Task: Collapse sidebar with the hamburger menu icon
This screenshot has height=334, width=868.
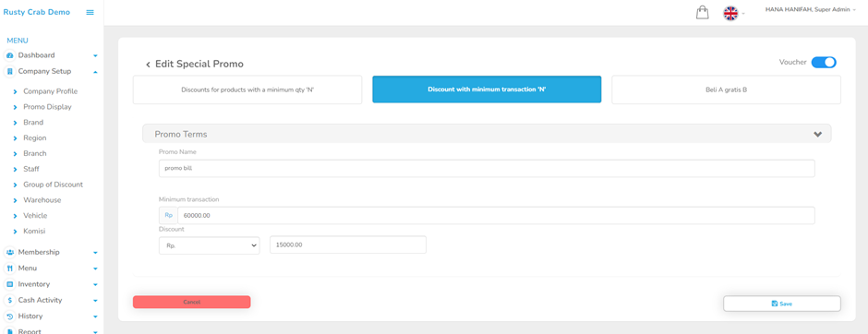Action: pos(90,12)
